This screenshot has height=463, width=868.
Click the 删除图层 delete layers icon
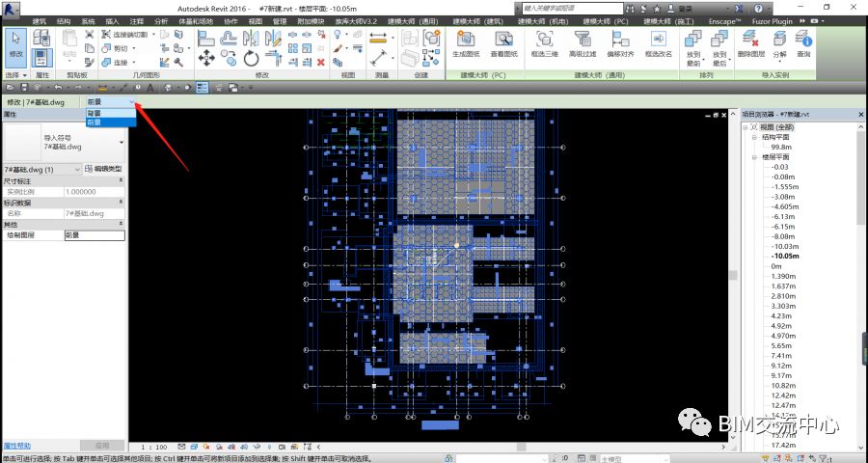(x=751, y=43)
